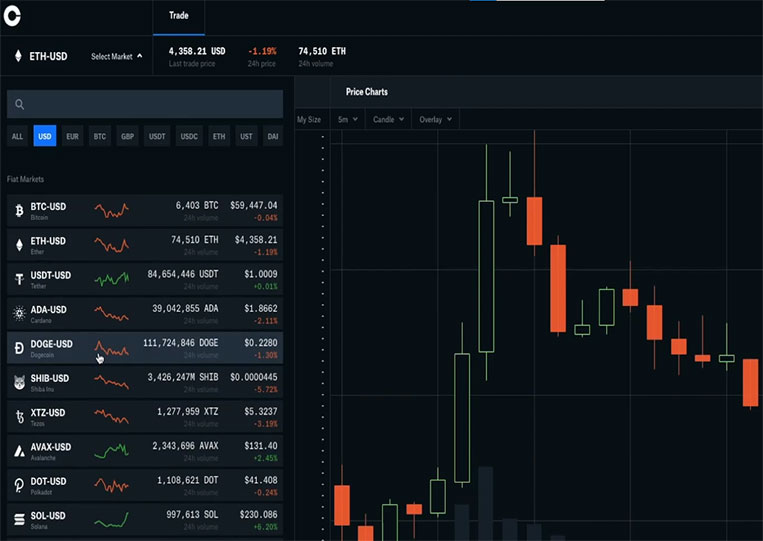Click the My Size column label

click(309, 119)
